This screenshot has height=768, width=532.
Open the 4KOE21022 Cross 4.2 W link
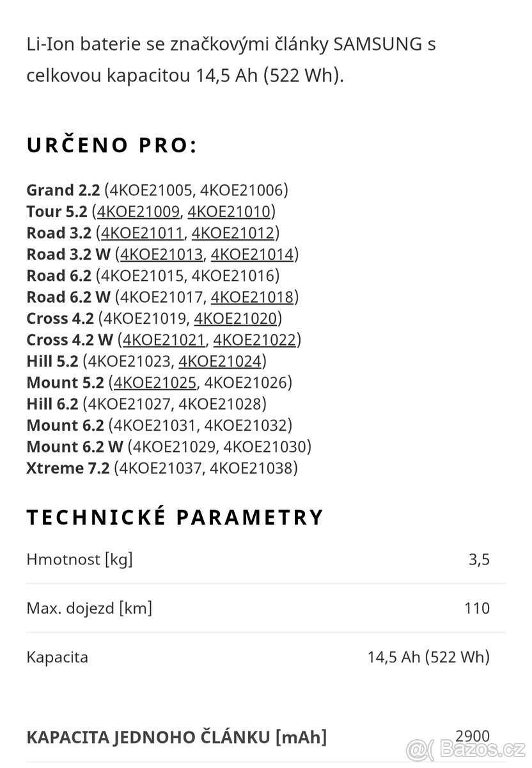click(254, 340)
